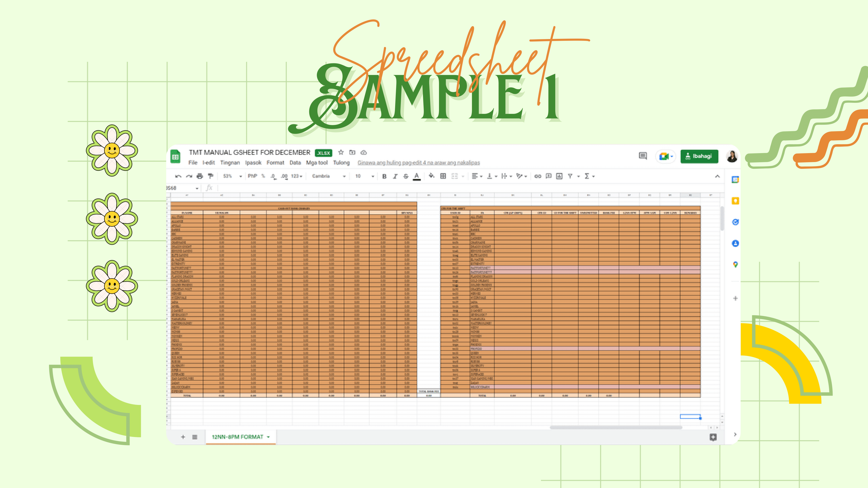
Task: Toggle strikethrough formatting
Action: pyautogui.click(x=406, y=176)
